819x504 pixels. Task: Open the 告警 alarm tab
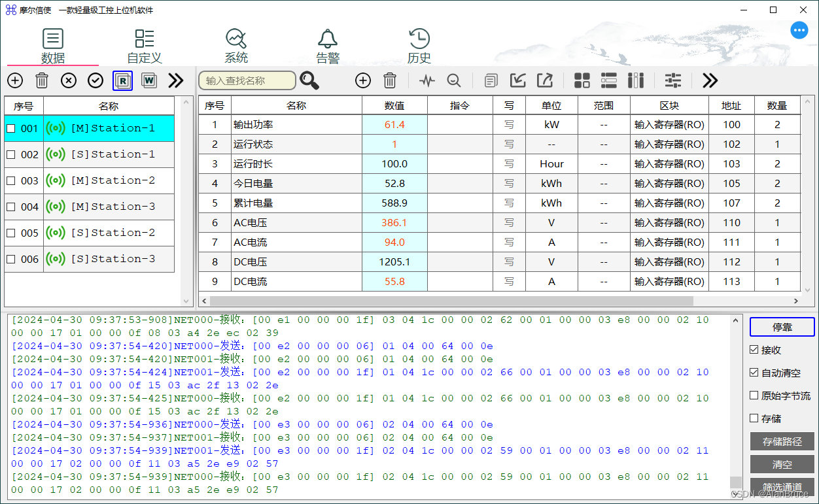328,46
